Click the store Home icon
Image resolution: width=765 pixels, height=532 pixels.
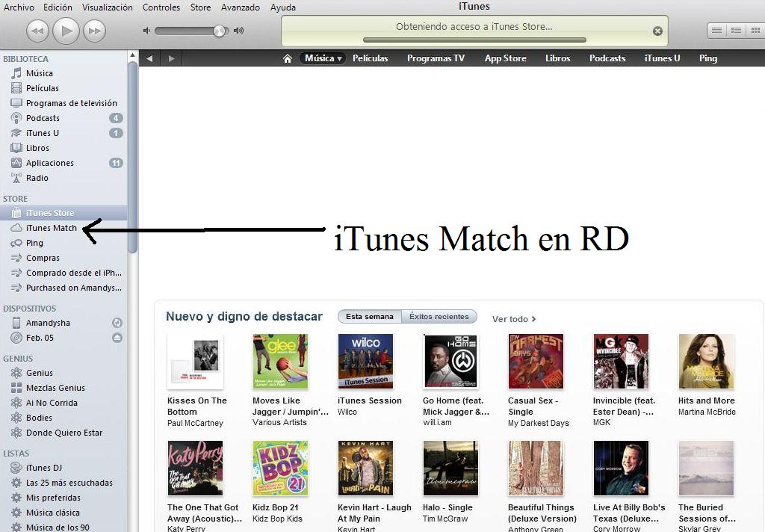point(288,58)
